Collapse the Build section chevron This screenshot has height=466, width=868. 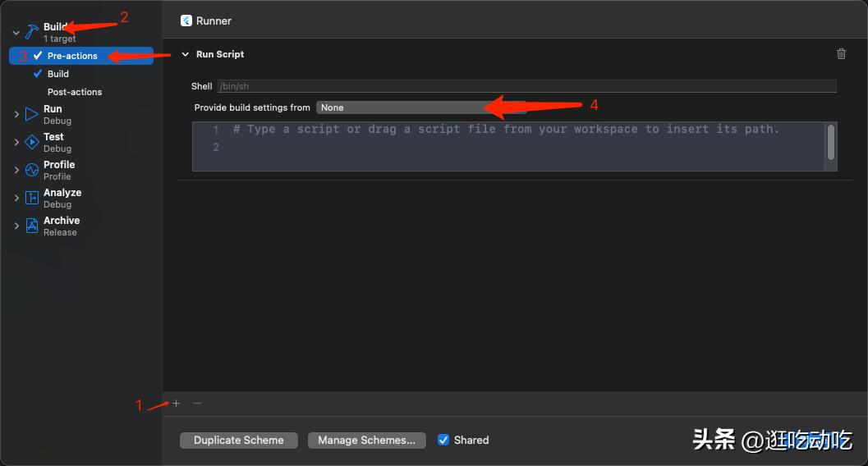(x=16, y=33)
